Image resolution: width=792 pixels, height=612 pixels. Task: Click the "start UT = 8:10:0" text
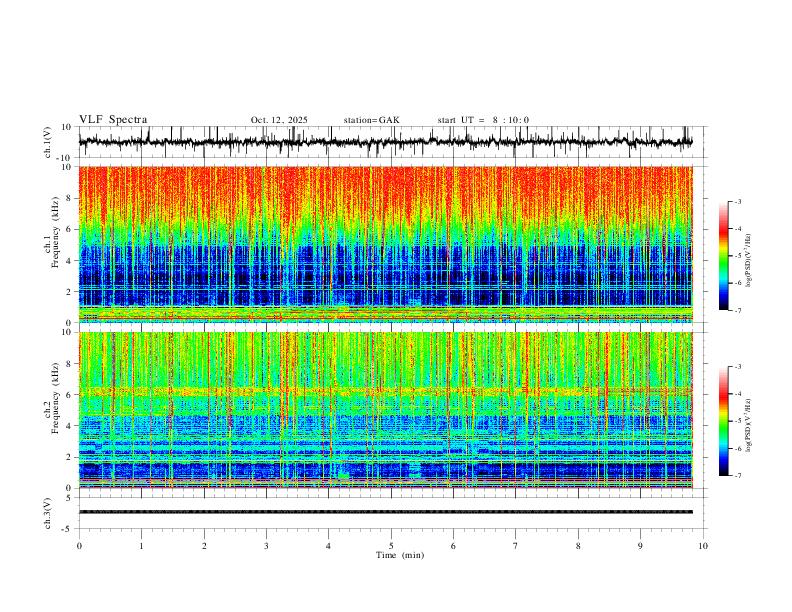(483, 120)
